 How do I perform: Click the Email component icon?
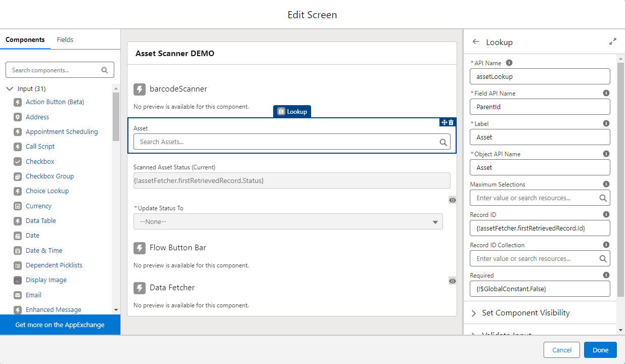(17, 295)
